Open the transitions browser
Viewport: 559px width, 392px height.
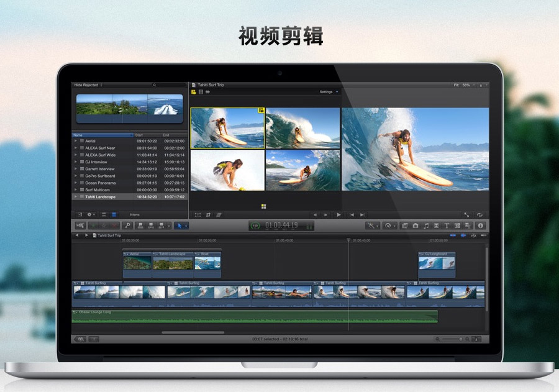click(x=437, y=226)
